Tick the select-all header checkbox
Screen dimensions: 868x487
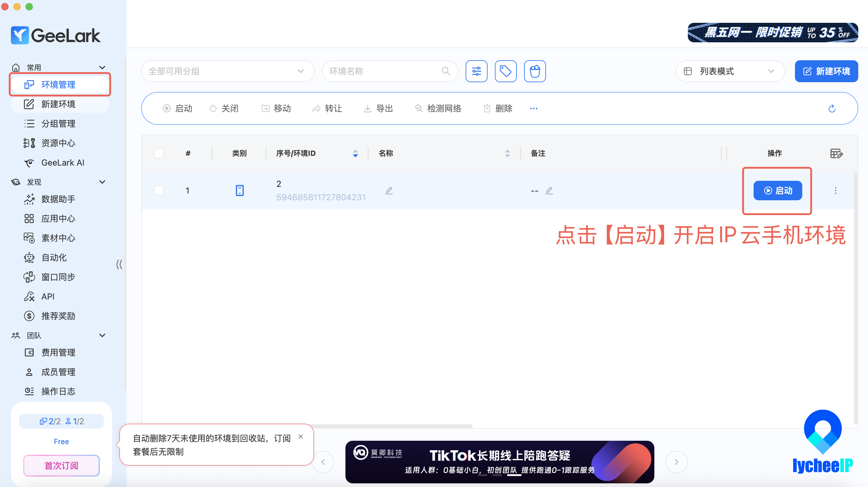tap(159, 153)
